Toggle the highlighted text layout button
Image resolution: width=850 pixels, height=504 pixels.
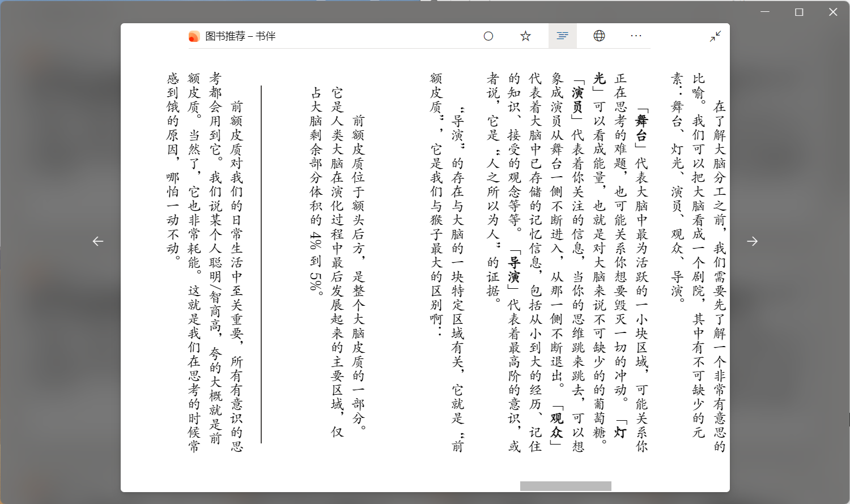pyautogui.click(x=562, y=36)
